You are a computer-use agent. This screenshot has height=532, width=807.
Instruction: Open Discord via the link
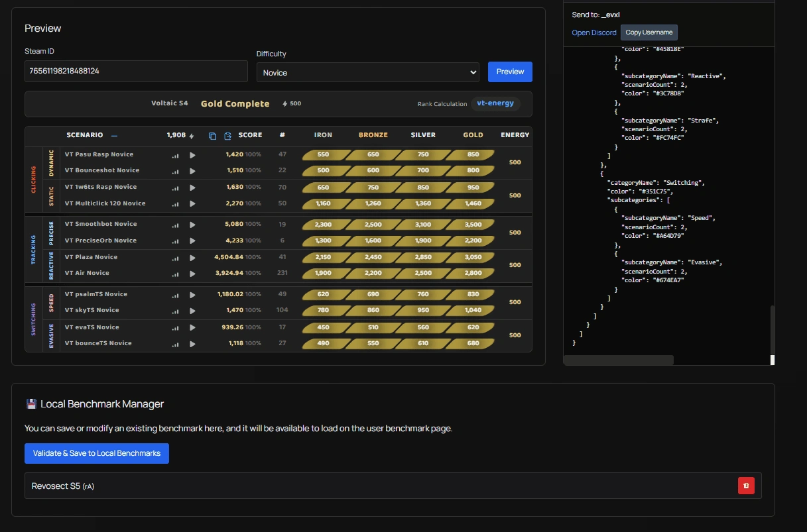[x=593, y=32]
